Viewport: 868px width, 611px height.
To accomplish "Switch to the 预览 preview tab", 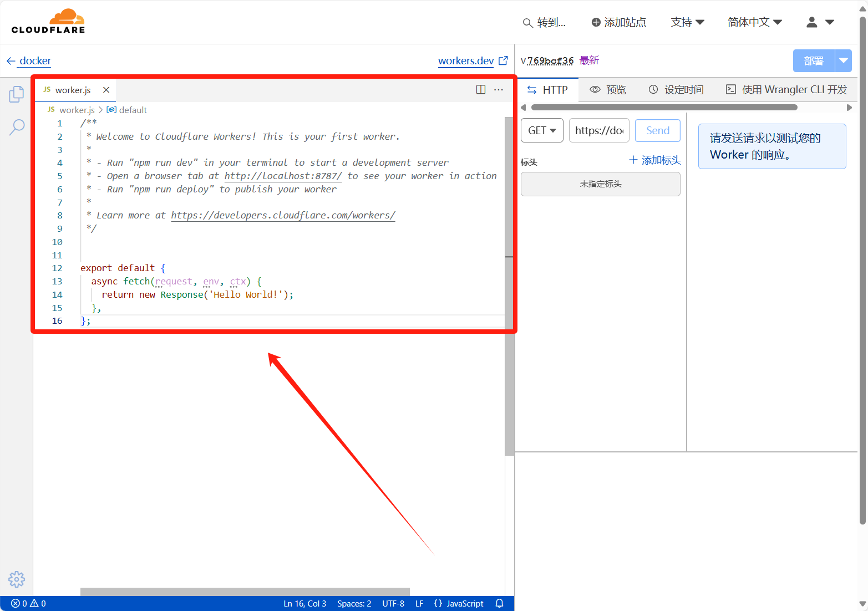I will tap(608, 90).
